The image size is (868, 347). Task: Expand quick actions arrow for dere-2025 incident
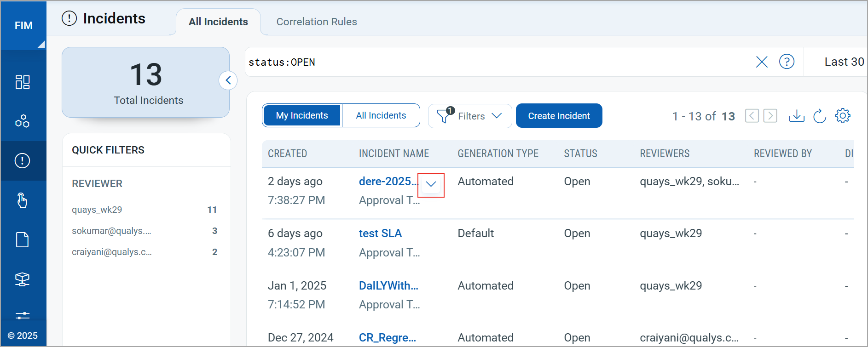coord(431,185)
